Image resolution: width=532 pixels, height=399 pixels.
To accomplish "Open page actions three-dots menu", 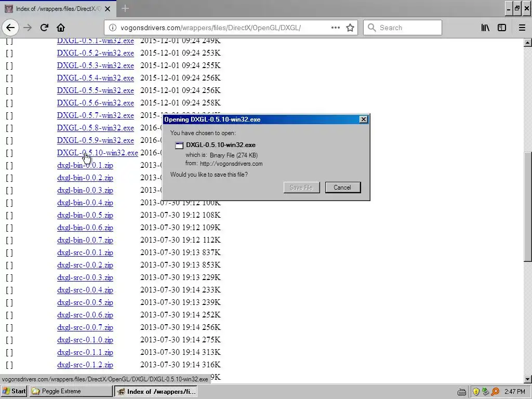I will point(335,28).
